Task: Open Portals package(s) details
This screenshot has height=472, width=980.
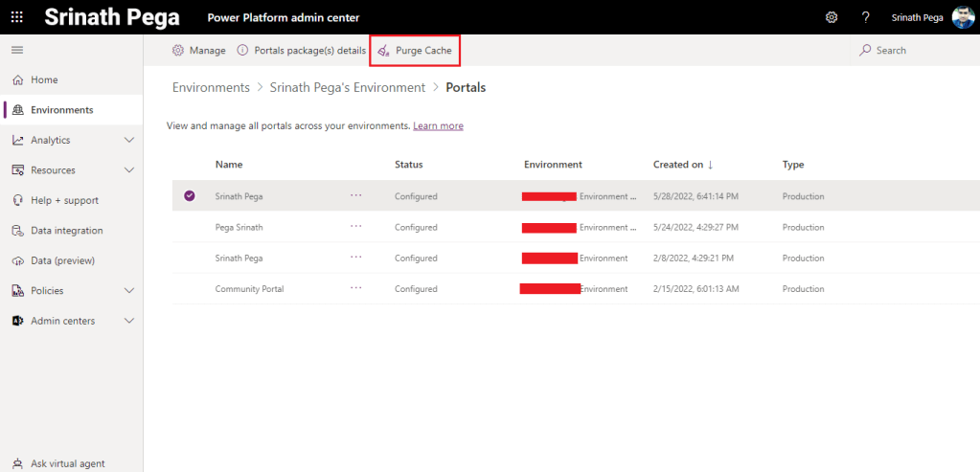Action: click(x=301, y=51)
